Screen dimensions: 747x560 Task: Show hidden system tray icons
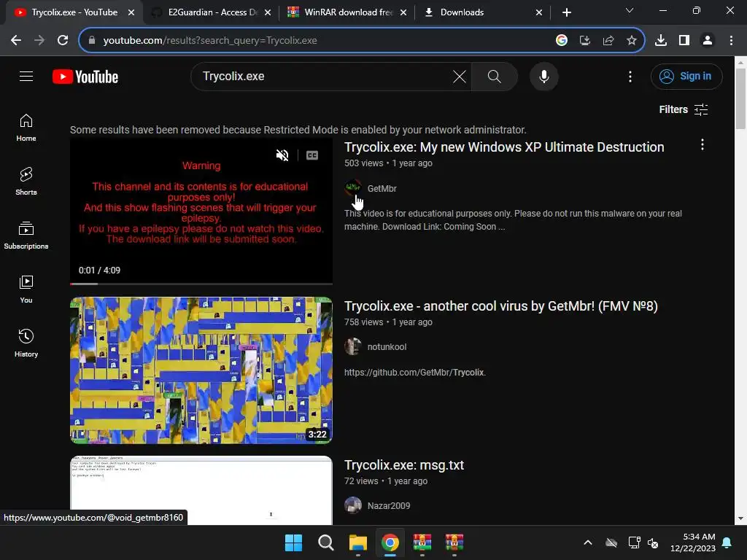tap(588, 542)
